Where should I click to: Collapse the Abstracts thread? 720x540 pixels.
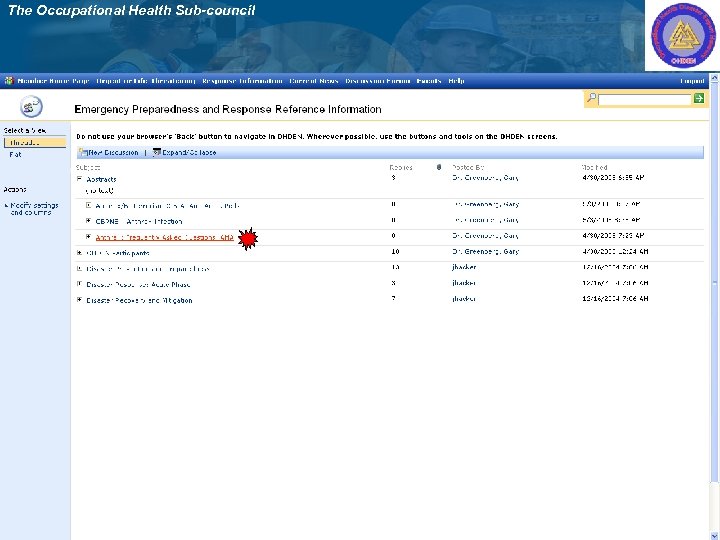coord(79,179)
